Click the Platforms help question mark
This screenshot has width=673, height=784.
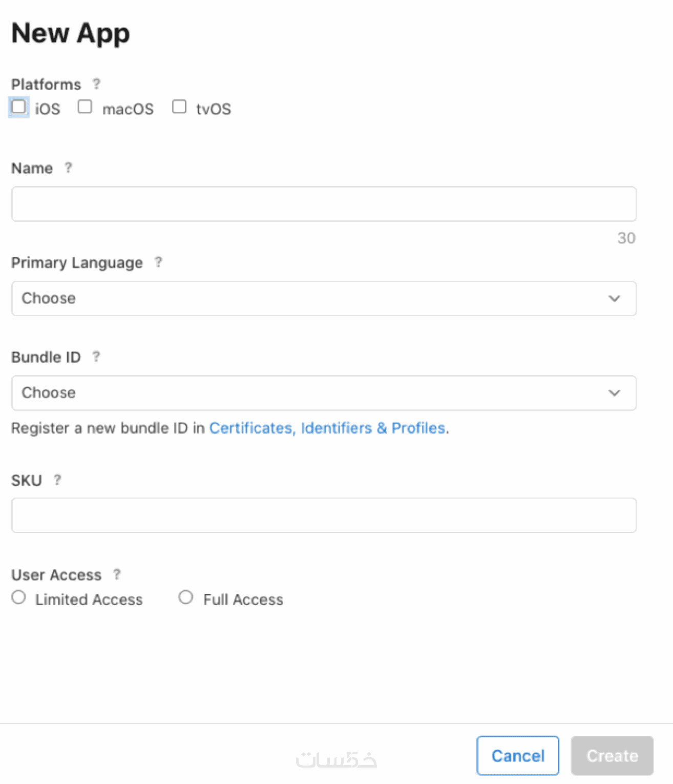tap(96, 84)
